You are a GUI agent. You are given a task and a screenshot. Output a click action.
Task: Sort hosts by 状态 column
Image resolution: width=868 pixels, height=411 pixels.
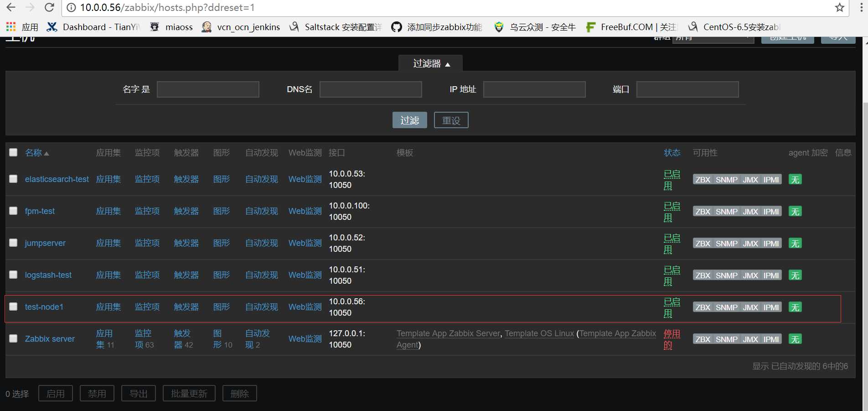tap(672, 153)
